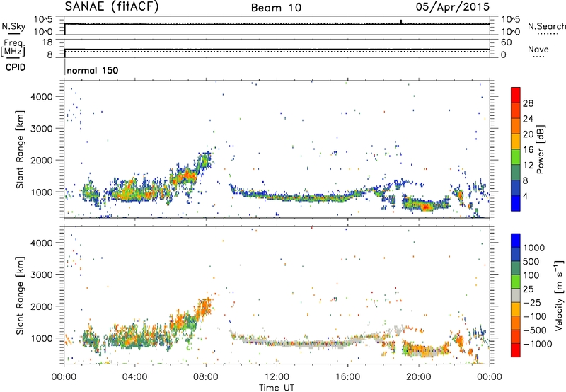Click the Power [dB] color bar title
The width and height of the screenshot is (566, 392).
pos(540,149)
